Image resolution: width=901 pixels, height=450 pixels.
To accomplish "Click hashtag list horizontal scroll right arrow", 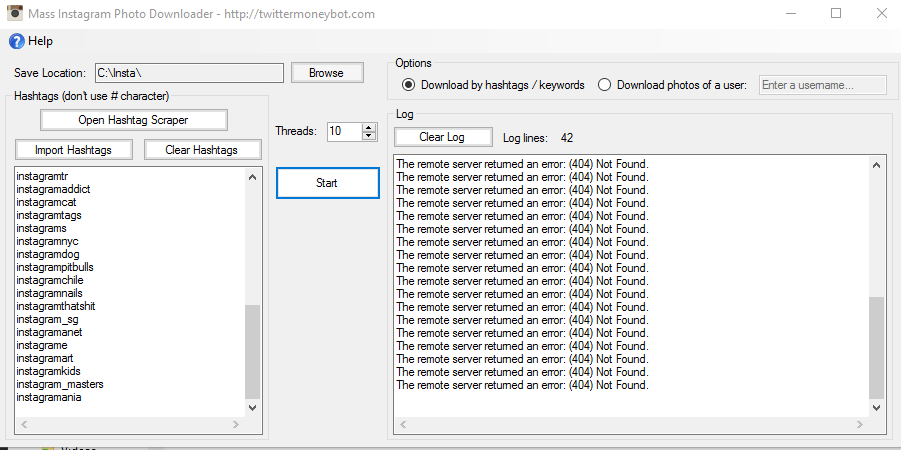I will click(x=236, y=425).
